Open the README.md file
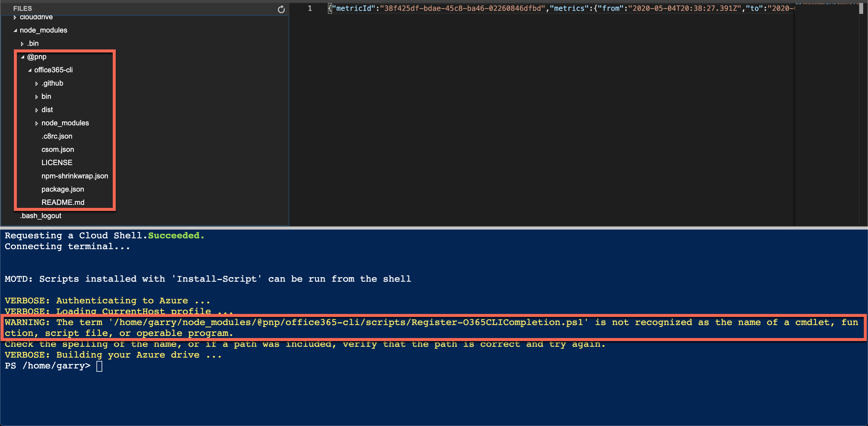Image resolution: width=868 pixels, height=426 pixels. pos(63,202)
